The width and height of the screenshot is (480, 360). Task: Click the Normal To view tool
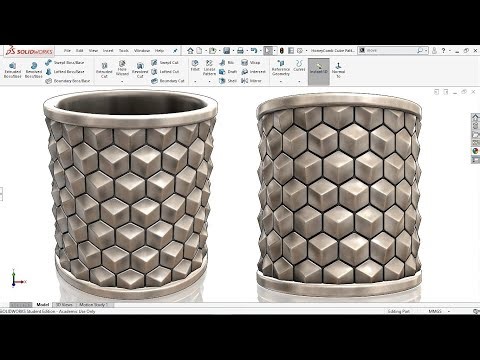tap(338, 70)
